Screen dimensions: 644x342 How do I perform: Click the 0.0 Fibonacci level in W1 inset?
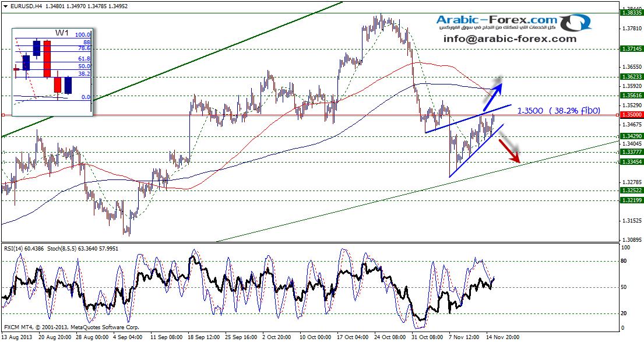86,97
